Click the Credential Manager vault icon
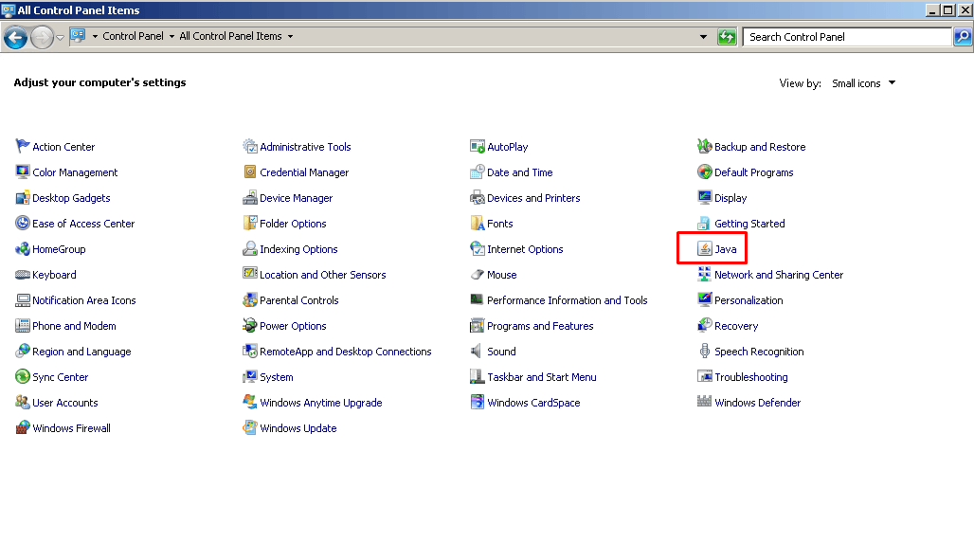Image resolution: width=974 pixels, height=560 pixels. pos(250,172)
